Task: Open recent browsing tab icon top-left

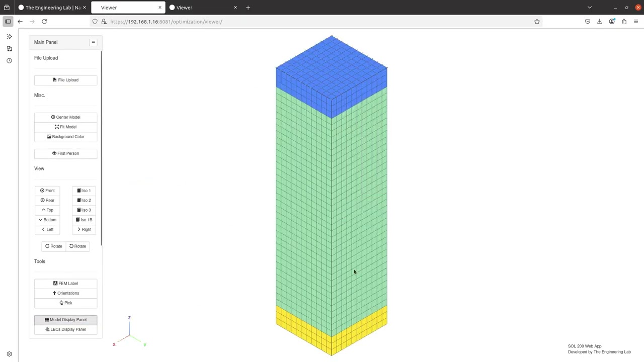Action: [x=7, y=8]
